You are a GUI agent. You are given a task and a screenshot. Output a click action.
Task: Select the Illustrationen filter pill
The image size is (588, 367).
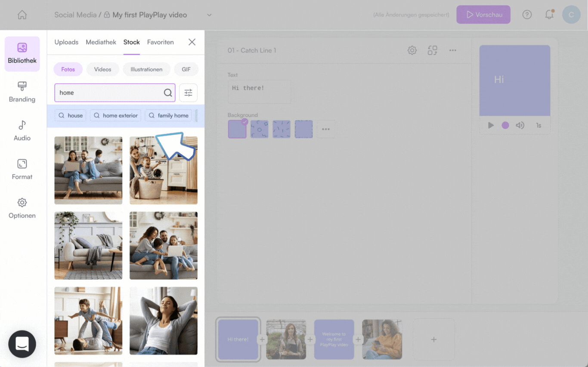146,69
